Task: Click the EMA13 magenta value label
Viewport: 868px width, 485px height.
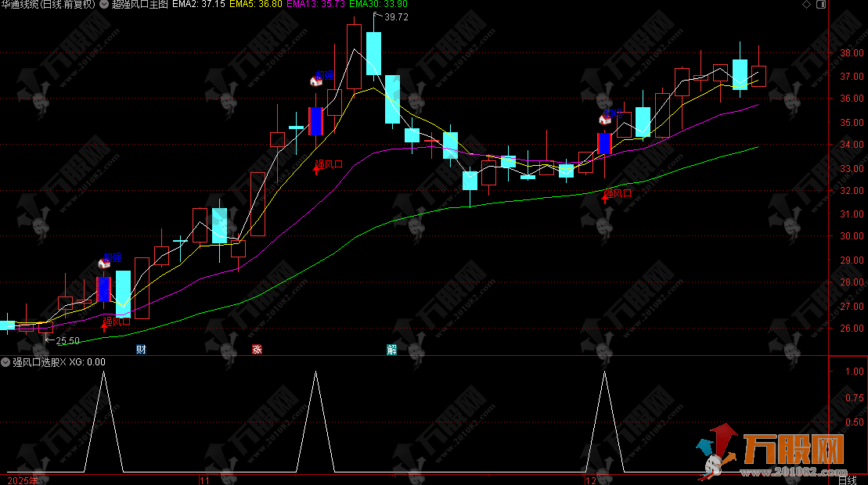Action: (323, 5)
